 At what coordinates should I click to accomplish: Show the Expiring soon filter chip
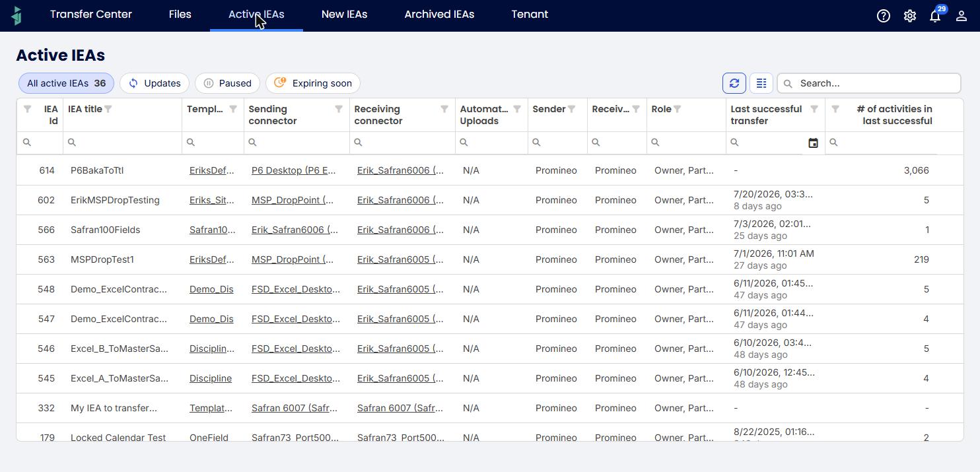312,83
